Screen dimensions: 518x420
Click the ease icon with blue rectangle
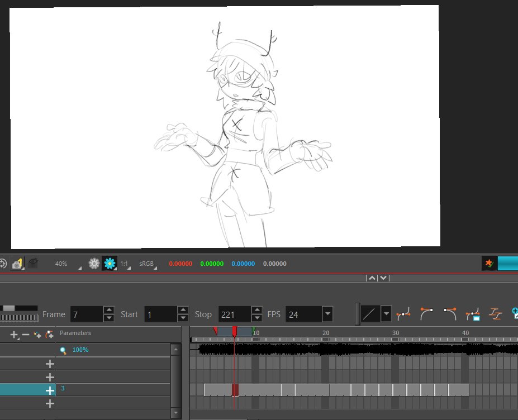point(473,314)
